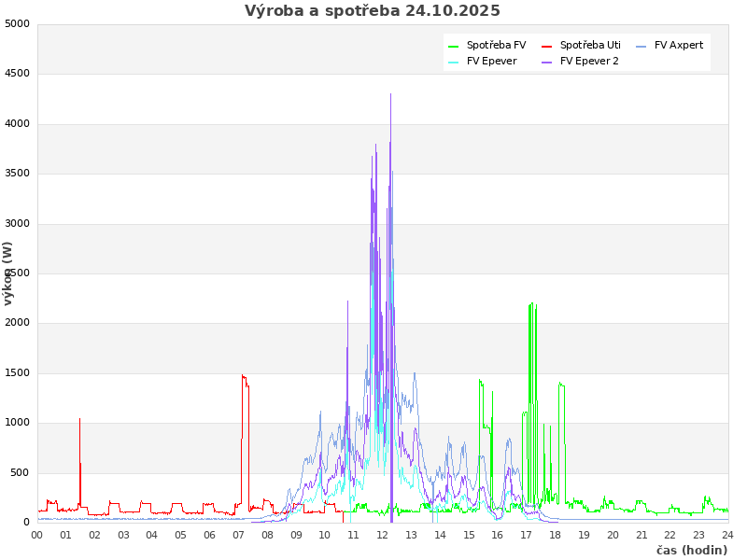Click the tip of the tallest purple spike
Viewport: 747px width, 560px height.
(x=390, y=94)
